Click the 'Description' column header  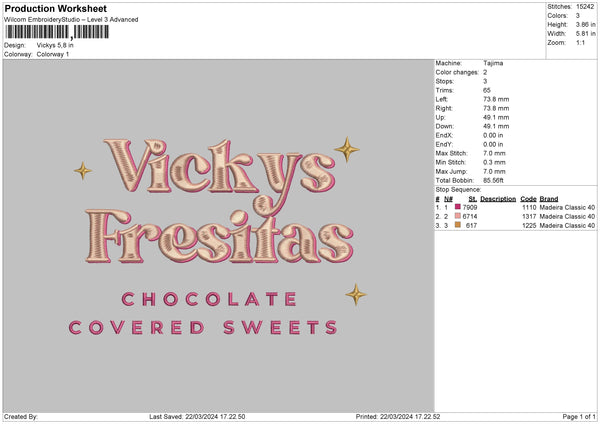[x=498, y=199]
